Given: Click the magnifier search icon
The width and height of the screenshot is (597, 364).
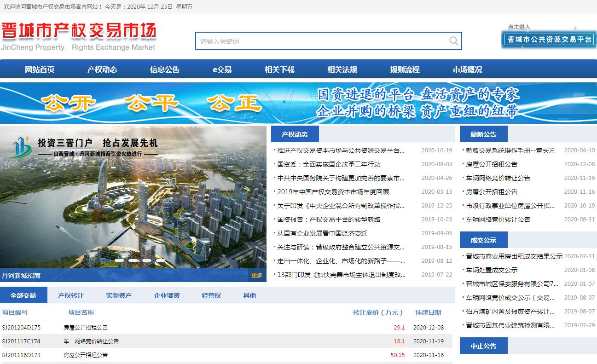Looking at the screenshot, I should click(453, 41).
